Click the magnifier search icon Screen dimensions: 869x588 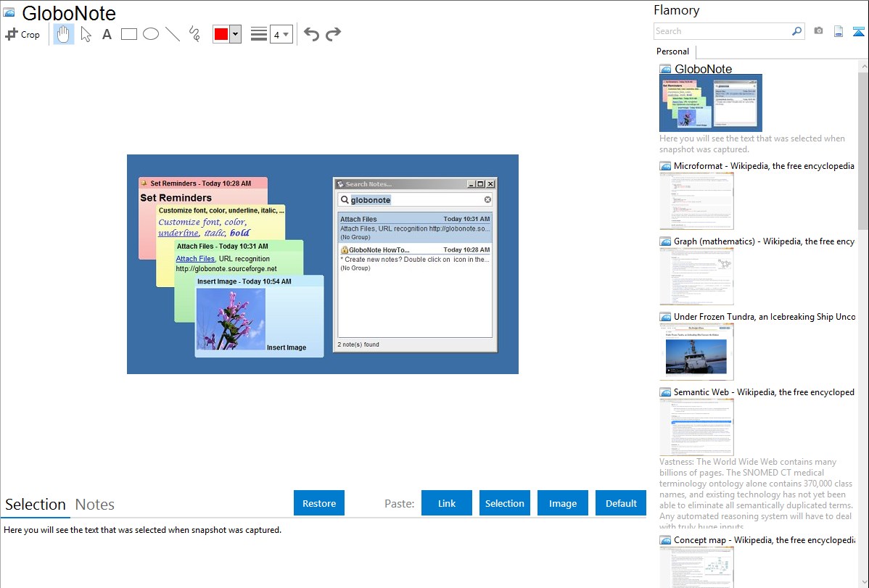(x=797, y=31)
